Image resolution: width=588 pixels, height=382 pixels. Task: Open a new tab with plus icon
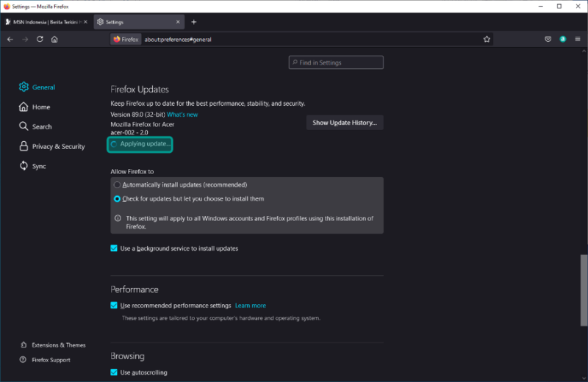[x=193, y=22]
